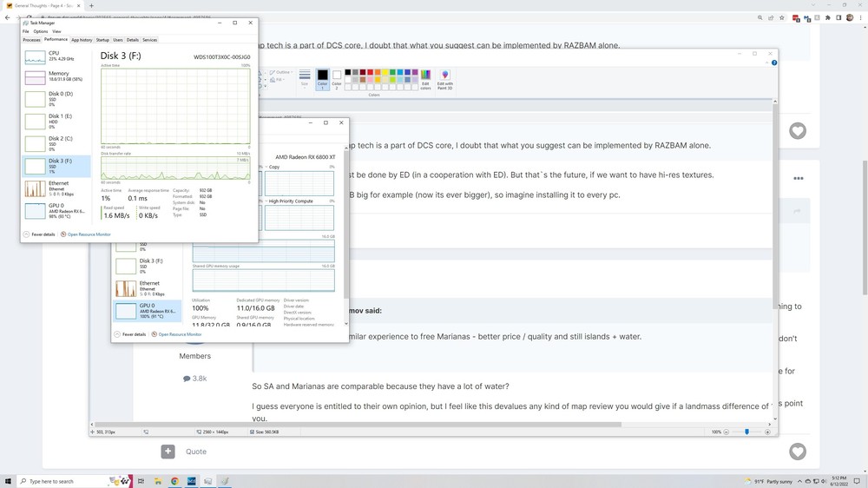Click the heart reaction icon near Quote
Image resolution: width=868 pixels, height=488 pixels.
pyautogui.click(x=798, y=452)
